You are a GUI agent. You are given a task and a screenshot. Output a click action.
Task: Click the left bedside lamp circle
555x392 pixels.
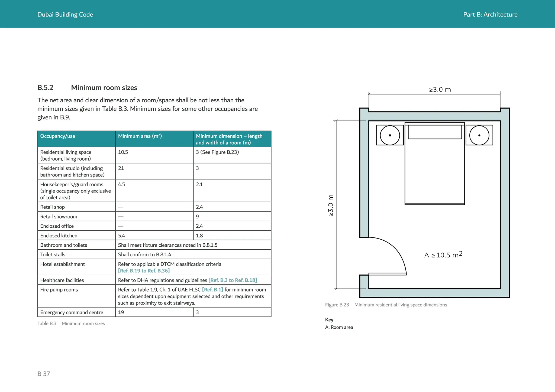pos(390,135)
